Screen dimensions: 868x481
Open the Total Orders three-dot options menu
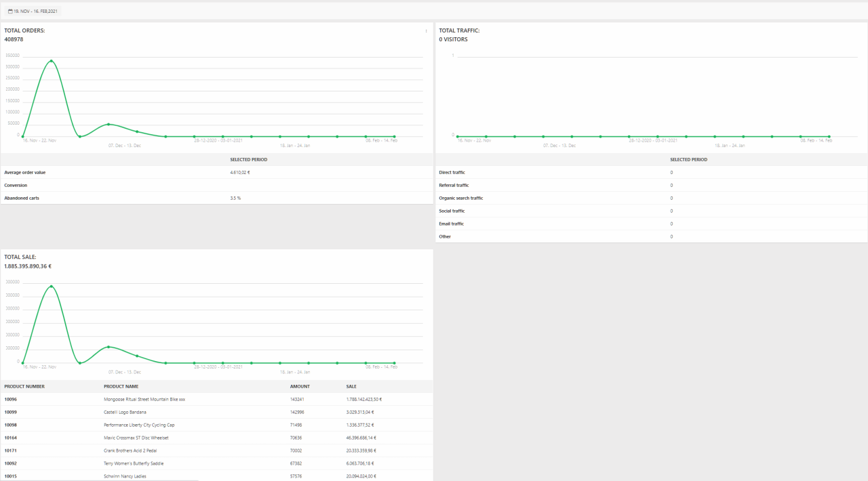(426, 31)
